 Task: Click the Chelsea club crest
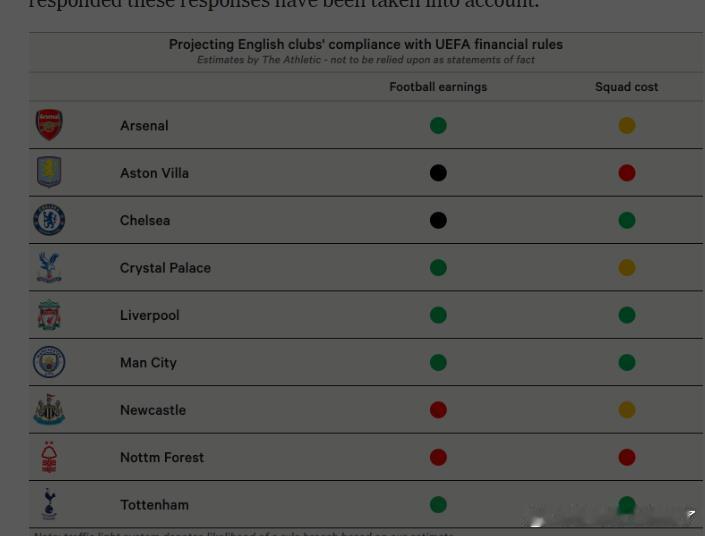(49, 220)
